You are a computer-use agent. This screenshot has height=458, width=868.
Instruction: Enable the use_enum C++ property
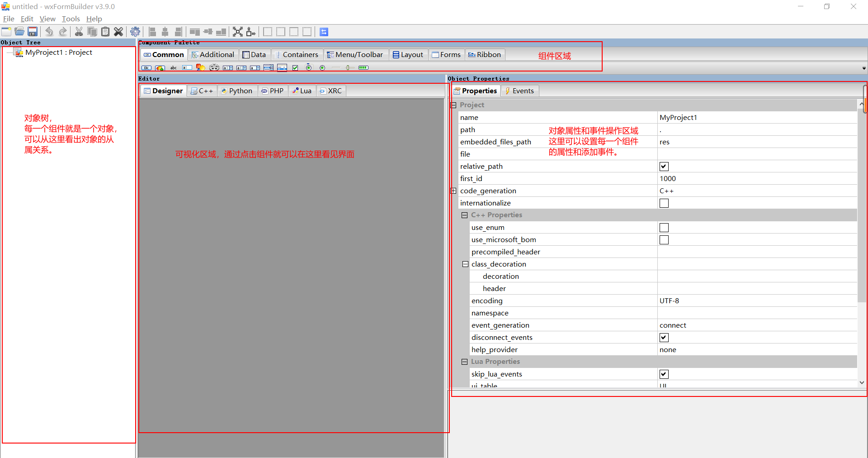click(x=664, y=227)
